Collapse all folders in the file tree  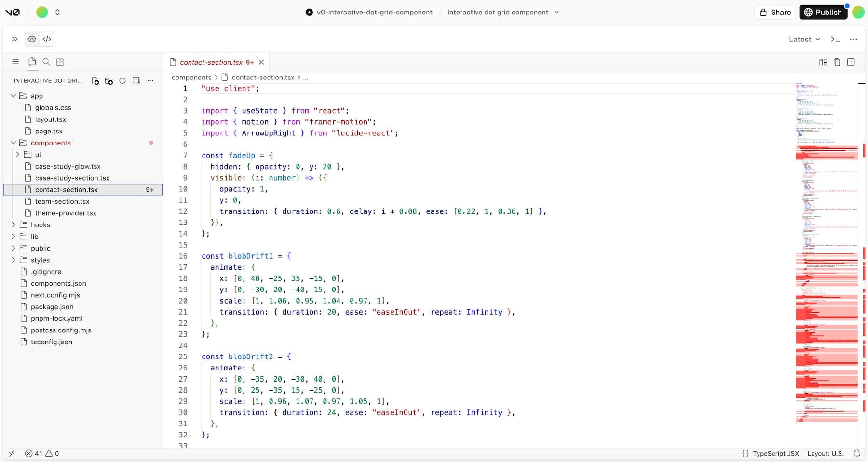[x=136, y=81]
